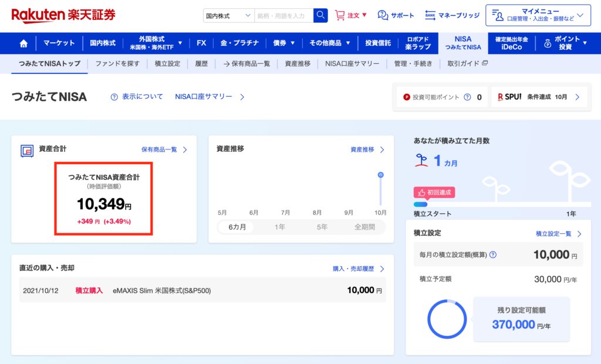Click the help icon beside 表示について
The image size is (601, 364).
pyautogui.click(x=114, y=97)
